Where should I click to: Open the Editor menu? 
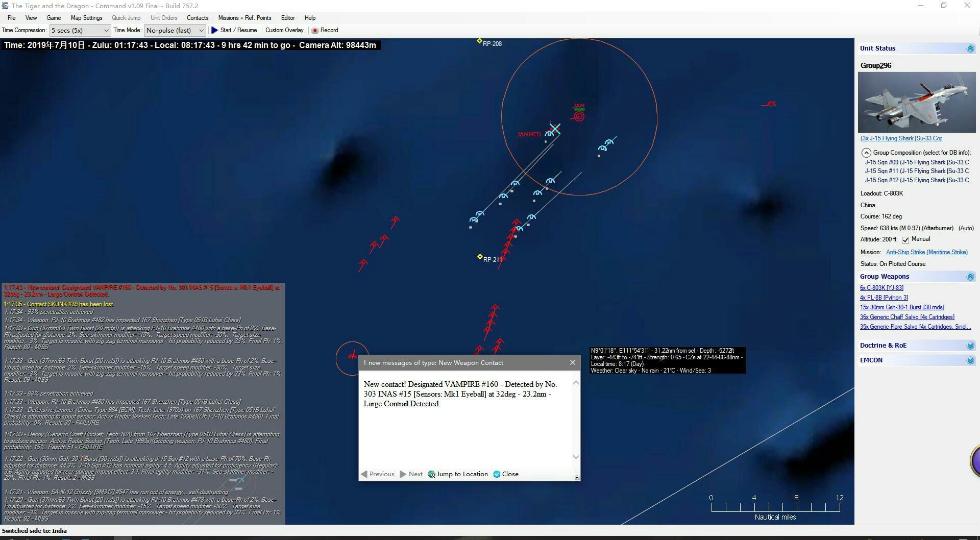[288, 18]
